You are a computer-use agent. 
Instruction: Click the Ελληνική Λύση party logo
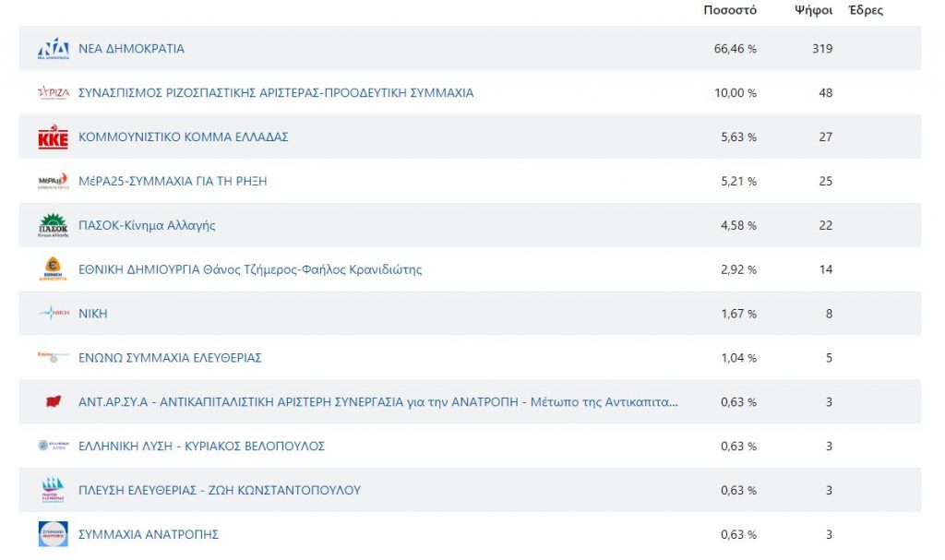click(x=53, y=446)
